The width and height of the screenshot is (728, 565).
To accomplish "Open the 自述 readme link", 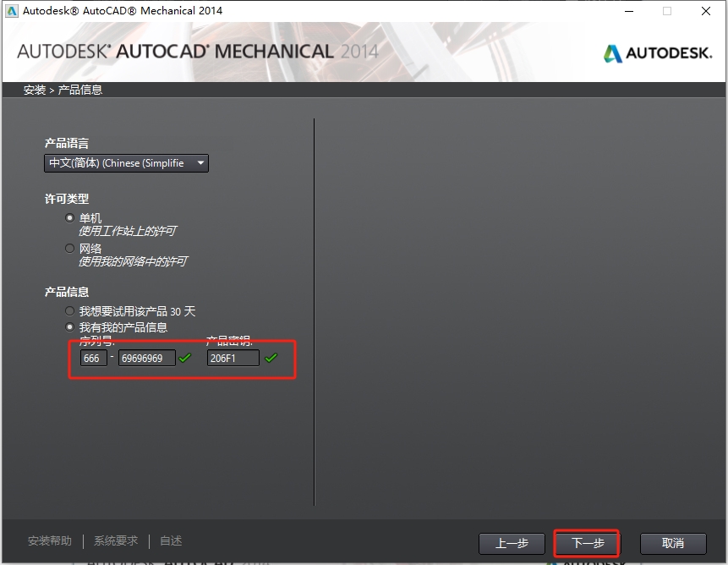I will click(171, 540).
